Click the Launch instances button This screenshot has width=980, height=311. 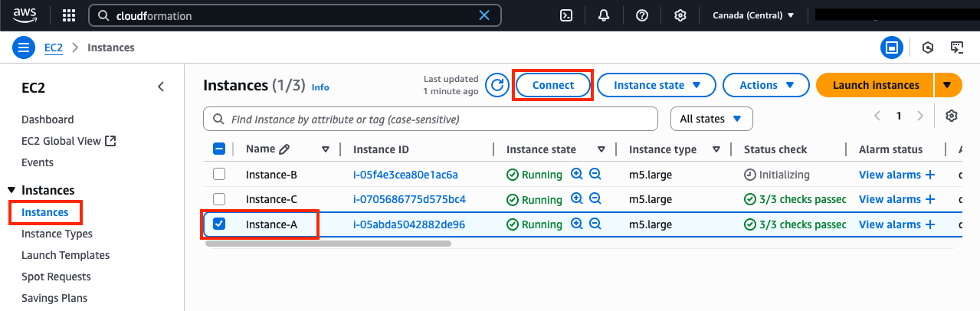point(875,85)
